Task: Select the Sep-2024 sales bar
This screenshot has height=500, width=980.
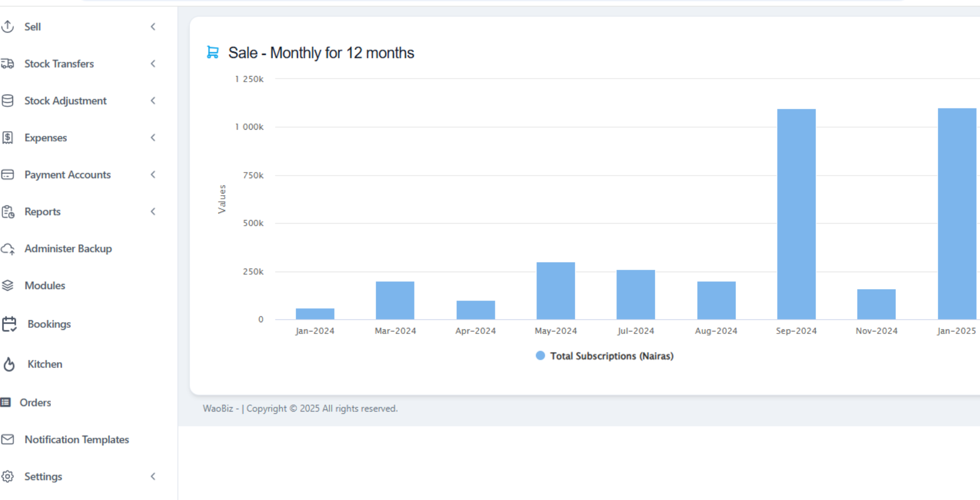Action: coord(796,215)
